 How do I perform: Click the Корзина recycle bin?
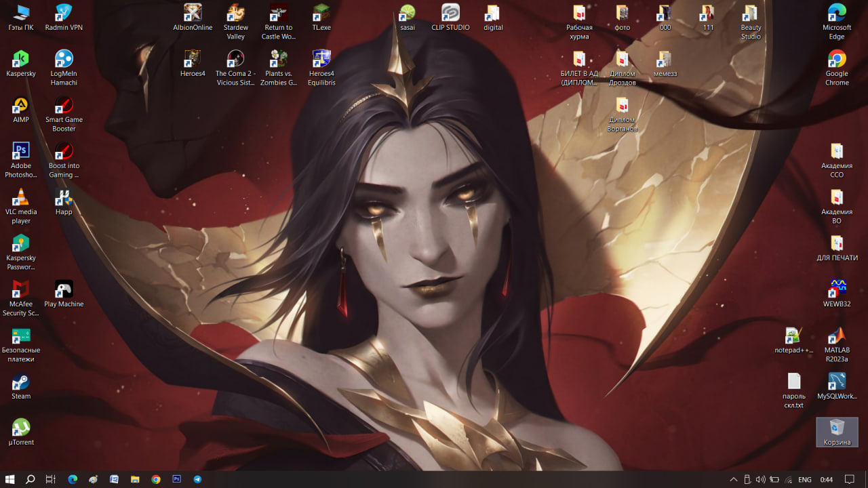(x=837, y=429)
